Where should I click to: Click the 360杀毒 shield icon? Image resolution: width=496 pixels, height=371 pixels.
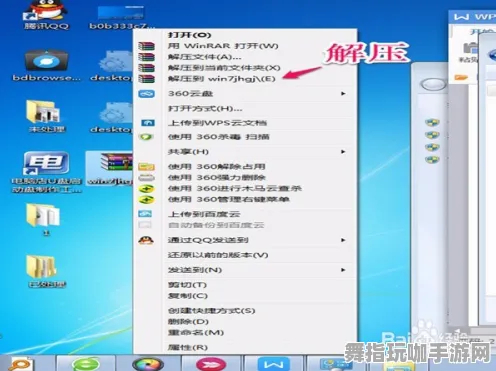146,137
